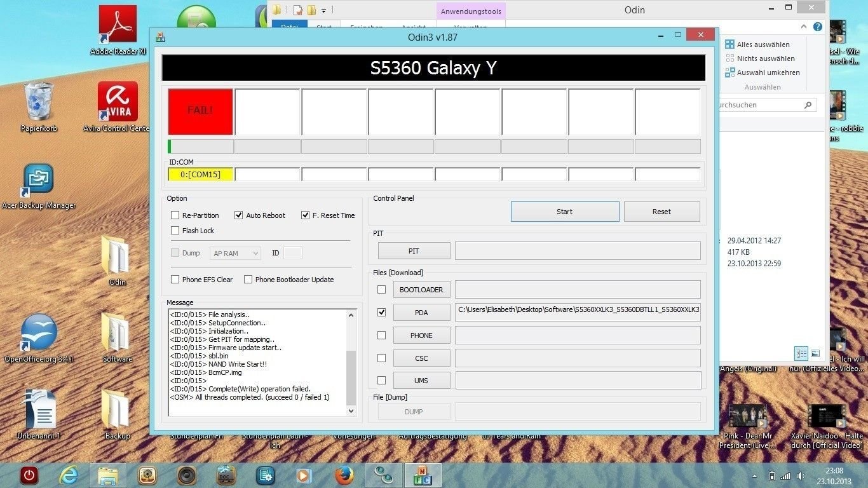Click the red power button in taskbar
The image size is (868, 488).
pos(28,475)
